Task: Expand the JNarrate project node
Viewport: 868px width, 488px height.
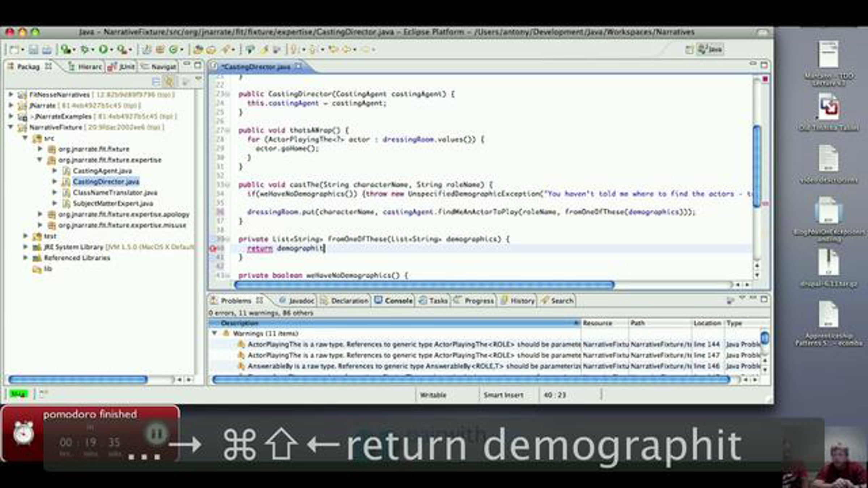Action: (x=11, y=105)
